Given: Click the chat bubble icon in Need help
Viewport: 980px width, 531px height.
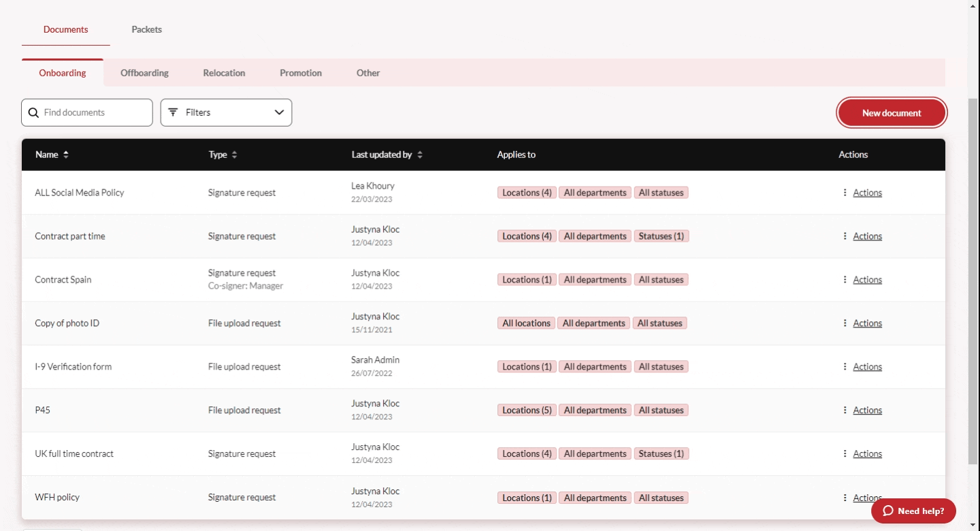Looking at the screenshot, I should pyautogui.click(x=887, y=511).
